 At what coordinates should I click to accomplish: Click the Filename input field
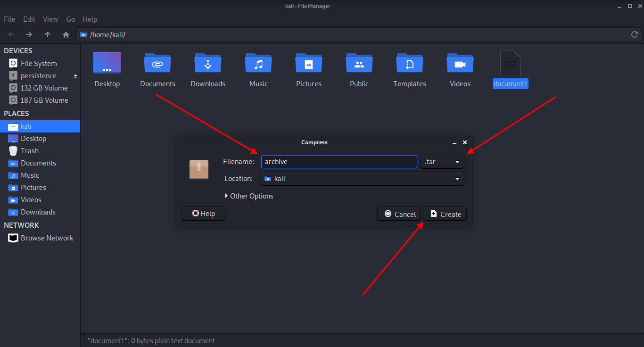tap(339, 162)
